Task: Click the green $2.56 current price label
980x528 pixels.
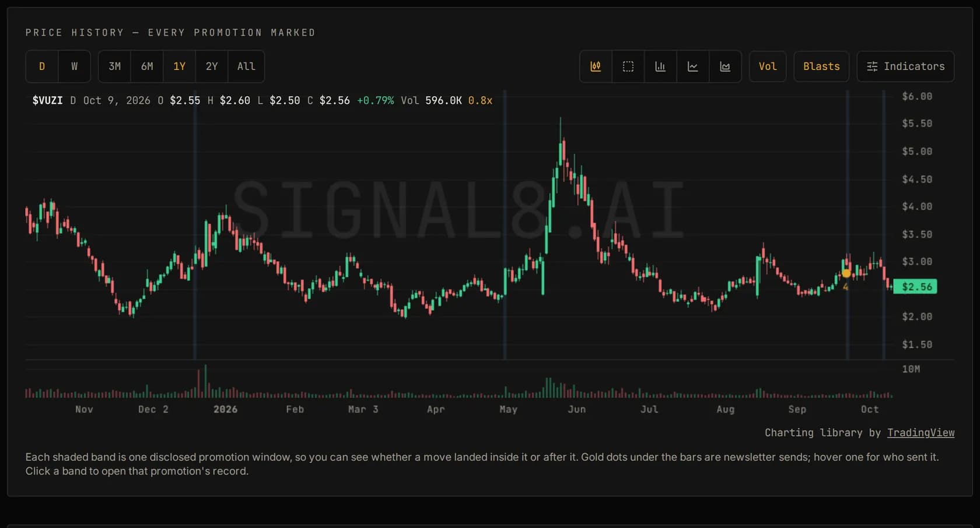Action: [915, 287]
